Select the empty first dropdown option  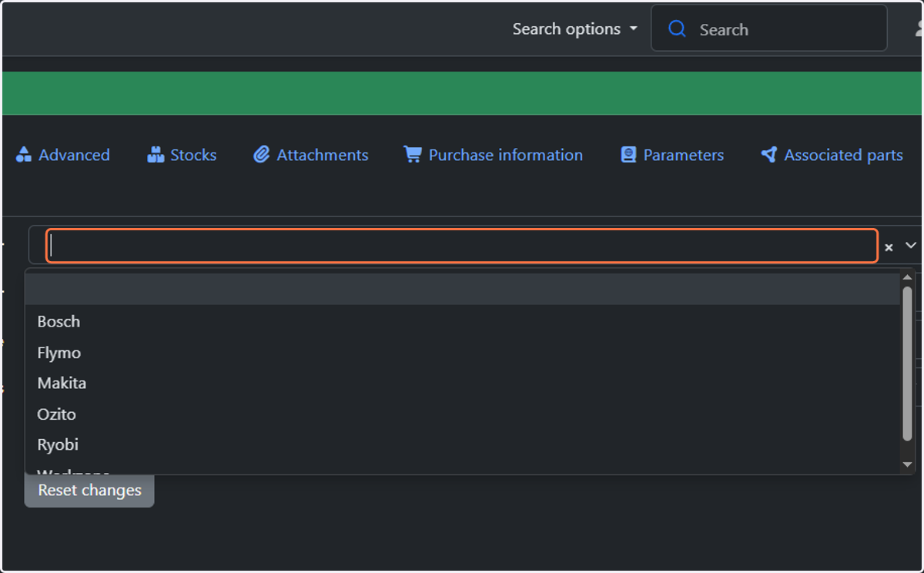click(462, 290)
